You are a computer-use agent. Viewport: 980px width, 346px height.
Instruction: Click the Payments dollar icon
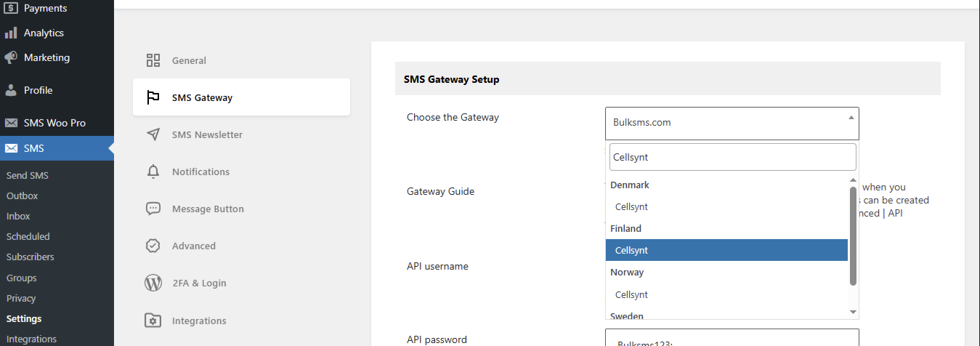(11, 8)
